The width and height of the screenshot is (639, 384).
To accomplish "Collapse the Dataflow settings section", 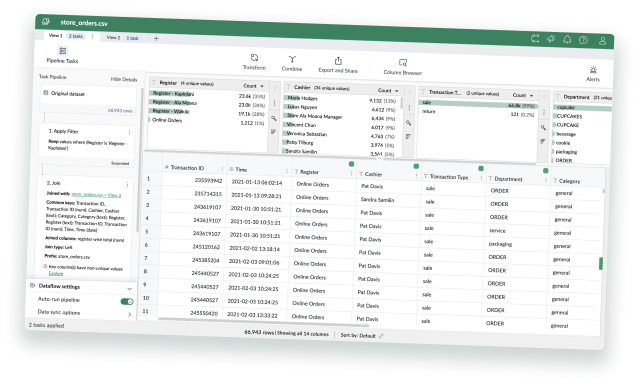I will click(x=129, y=289).
